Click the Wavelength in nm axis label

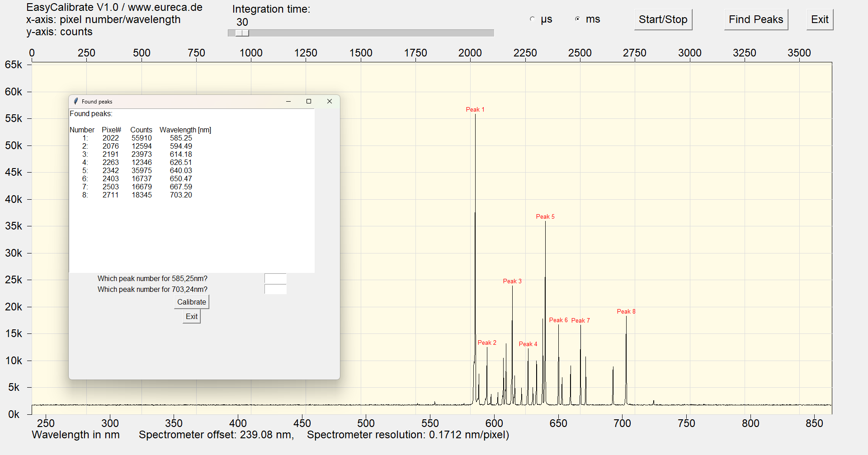(x=75, y=435)
